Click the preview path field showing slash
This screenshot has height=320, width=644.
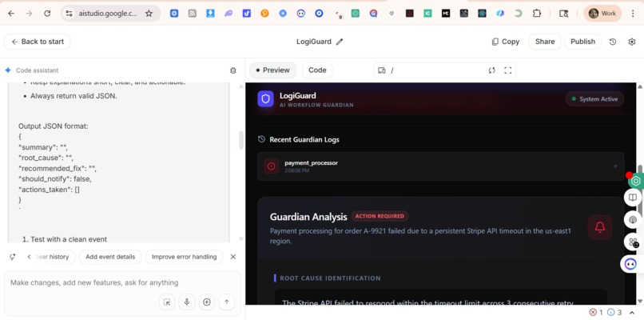[x=435, y=70]
